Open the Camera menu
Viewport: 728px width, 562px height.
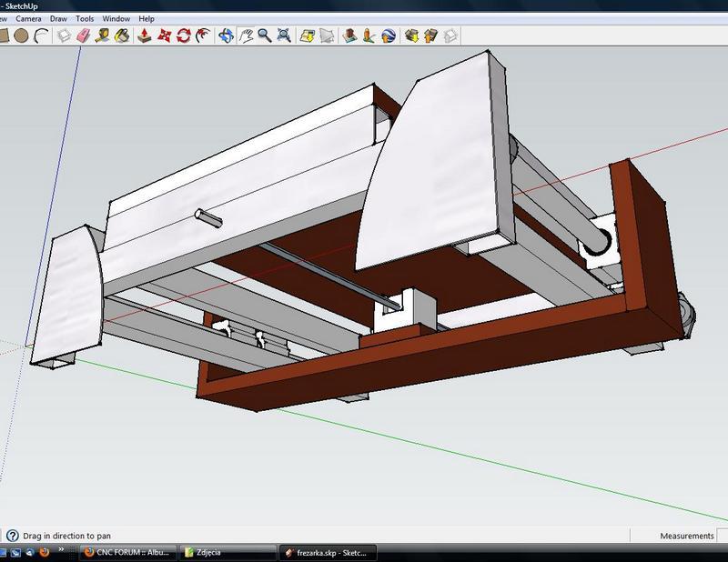click(28, 18)
